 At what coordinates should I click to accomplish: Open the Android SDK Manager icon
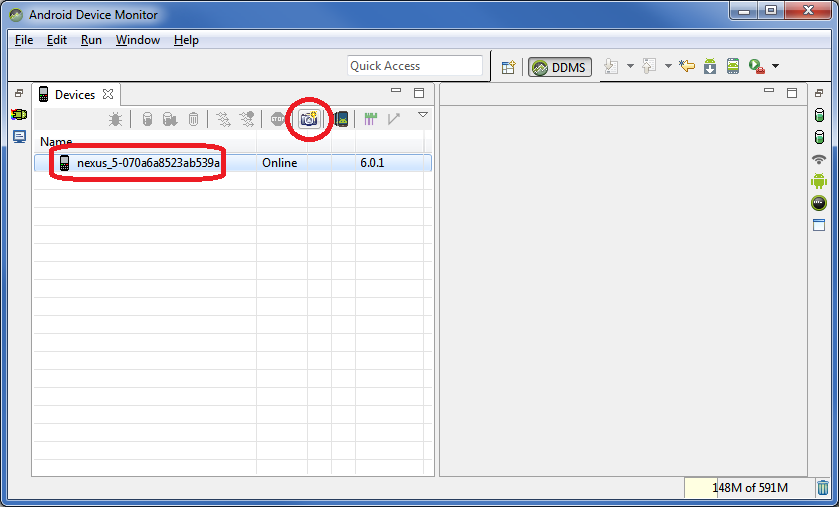click(710, 66)
